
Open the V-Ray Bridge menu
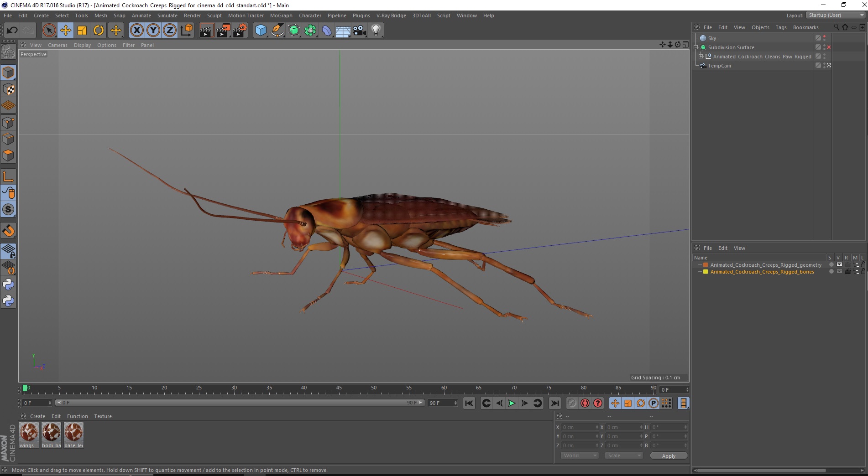point(391,16)
